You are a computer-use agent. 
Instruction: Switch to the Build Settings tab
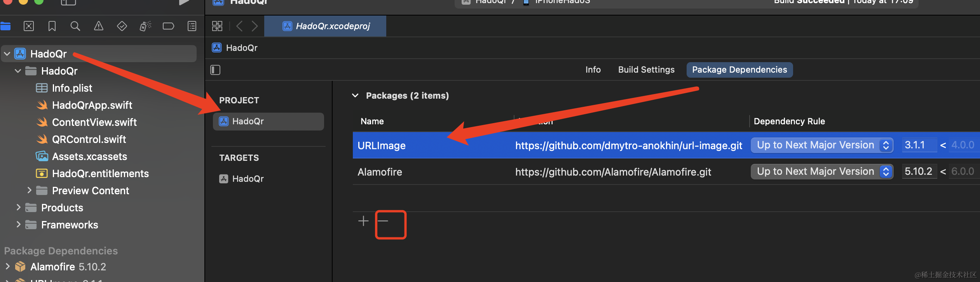[646, 70]
